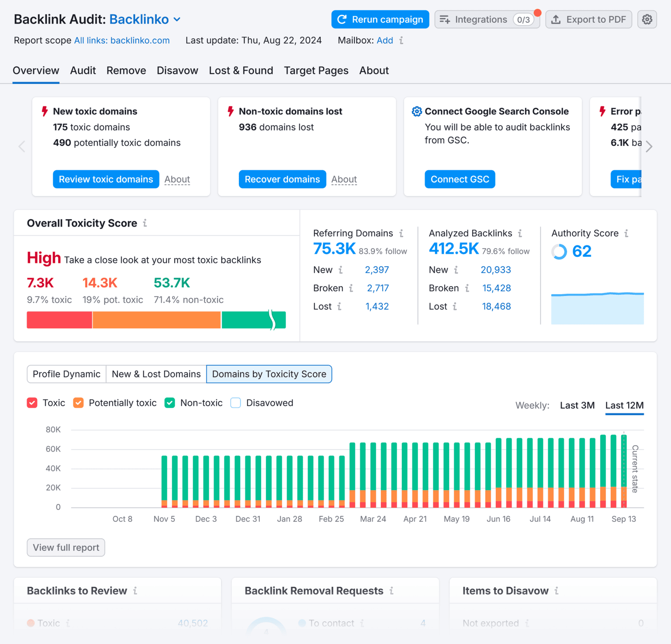Screen dimensions: 671x644
Task: Open the All links: backlinko.com link
Action: (x=122, y=40)
